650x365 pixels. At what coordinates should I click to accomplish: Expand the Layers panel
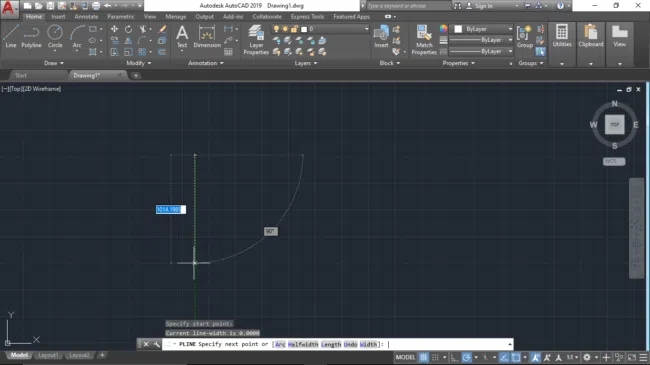click(x=306, y=63)
